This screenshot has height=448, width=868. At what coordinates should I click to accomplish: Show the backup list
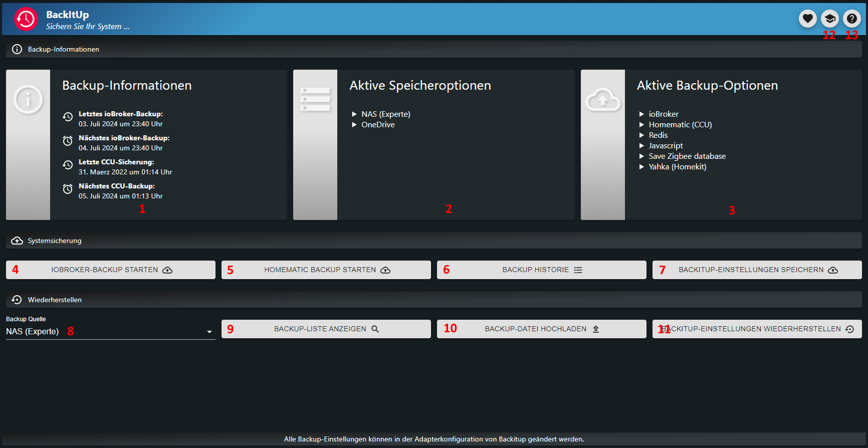pyautogui.click(x=326, y=329)
